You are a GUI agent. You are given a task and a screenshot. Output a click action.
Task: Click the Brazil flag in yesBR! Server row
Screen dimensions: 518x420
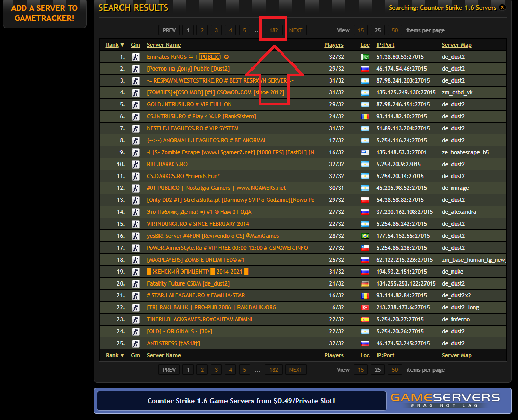coord(365,236)
